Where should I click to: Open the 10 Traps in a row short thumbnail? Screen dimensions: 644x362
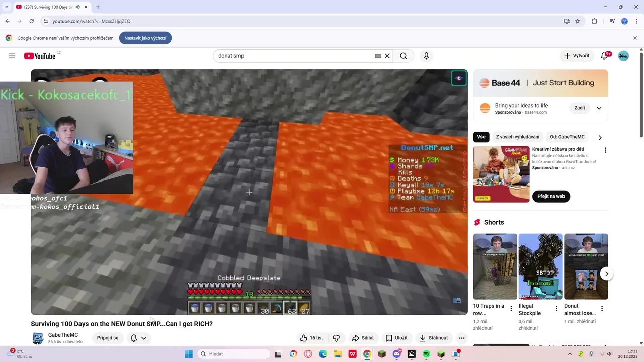click(495, 266)
